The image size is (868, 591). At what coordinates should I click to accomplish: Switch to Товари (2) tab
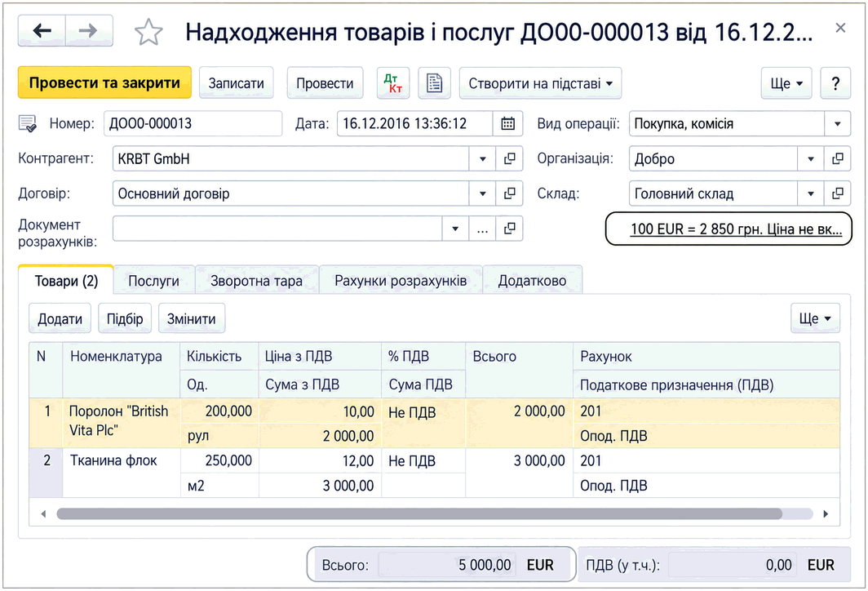pos(66,281)
